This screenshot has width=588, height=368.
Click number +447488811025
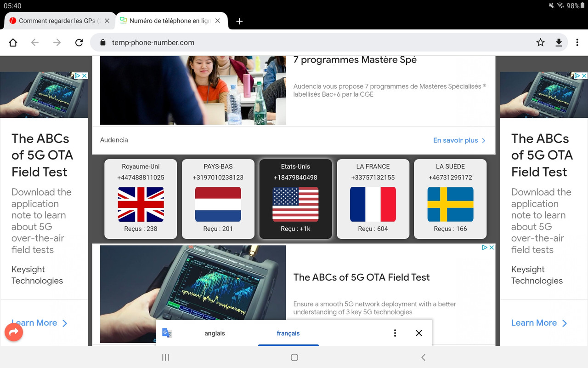(x=141, y=178)
